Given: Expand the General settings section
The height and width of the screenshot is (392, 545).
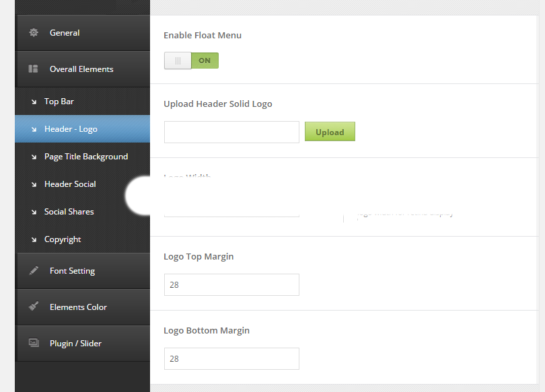Looking at the screenshot, I should pos(65,33).
